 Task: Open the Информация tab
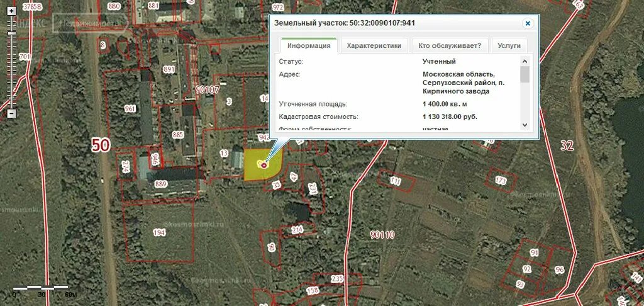(x=309, y=46)
